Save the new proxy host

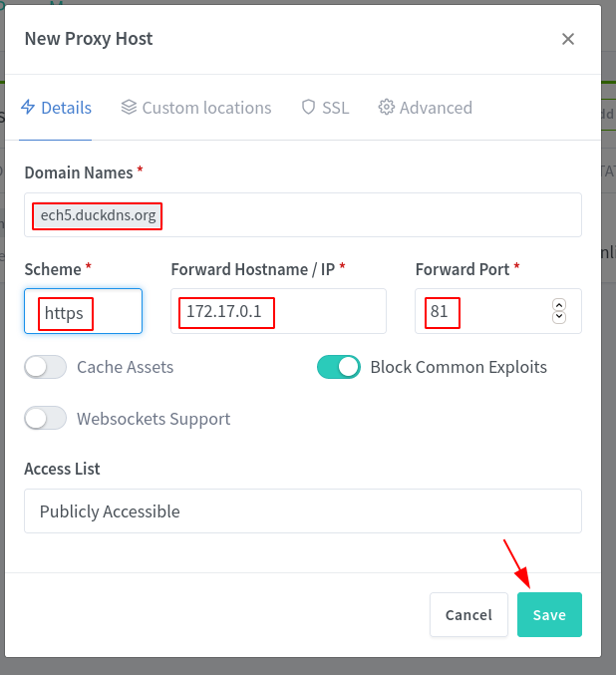549,615
